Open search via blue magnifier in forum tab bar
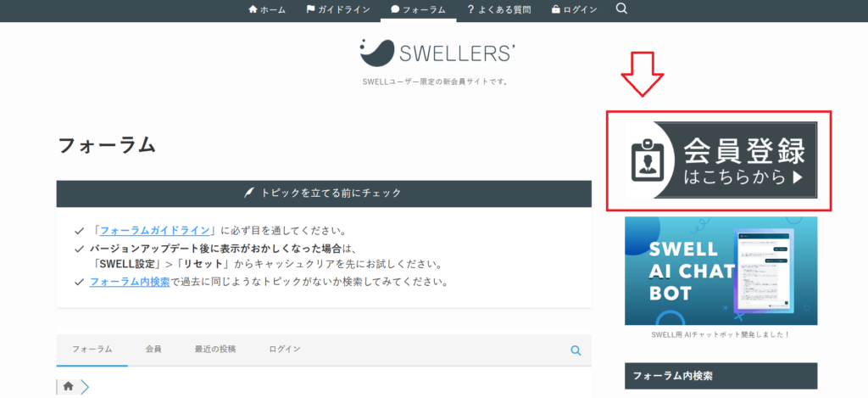 tap(576, 350)
